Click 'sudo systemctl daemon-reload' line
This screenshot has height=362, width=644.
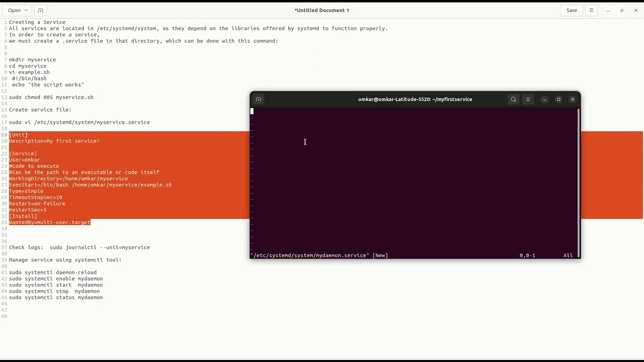tap(52, 273)
